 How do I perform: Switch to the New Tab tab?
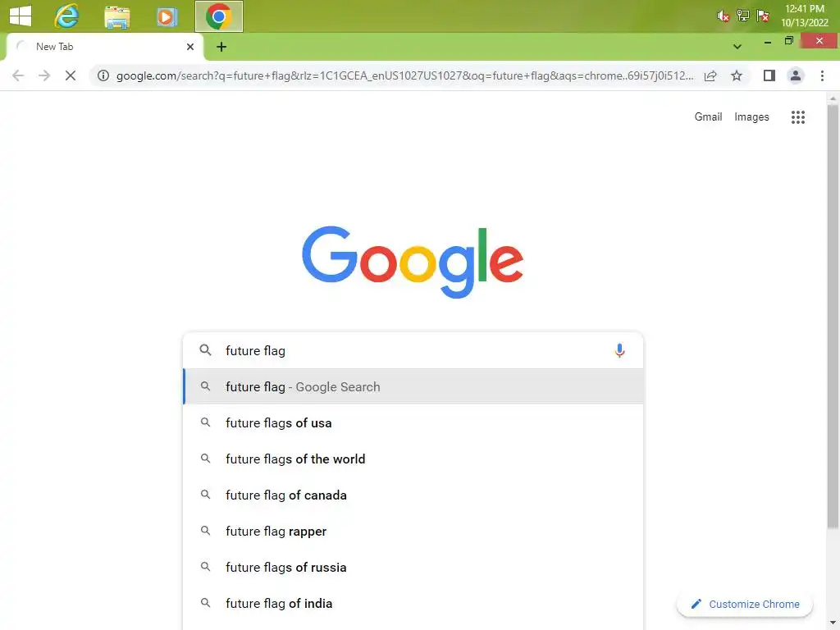(104, 47)
